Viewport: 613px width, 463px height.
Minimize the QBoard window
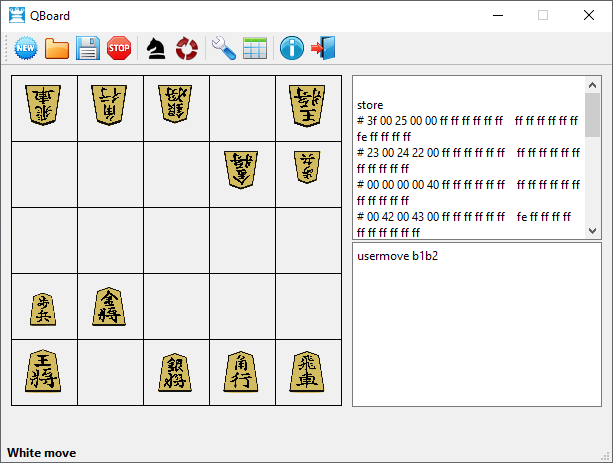tap(498, 15)
